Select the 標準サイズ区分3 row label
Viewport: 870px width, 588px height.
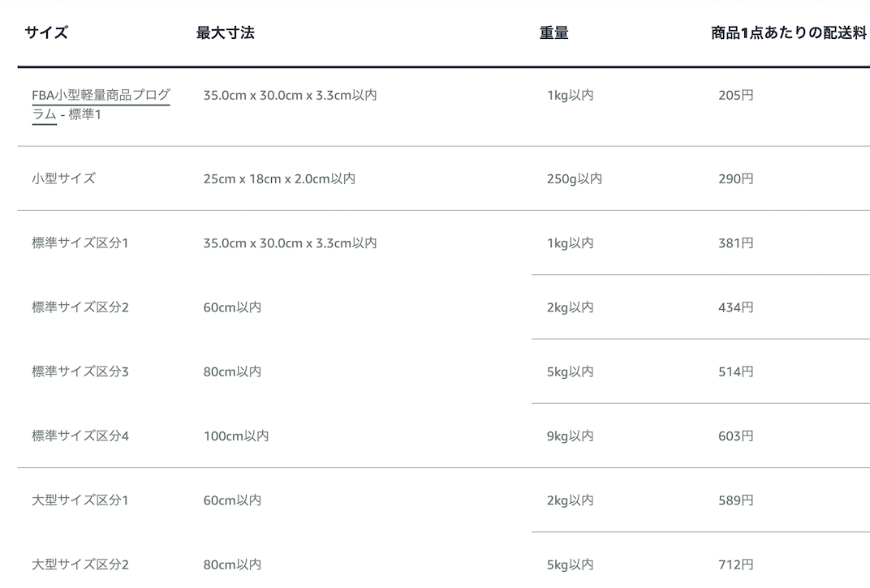[80, 371]
